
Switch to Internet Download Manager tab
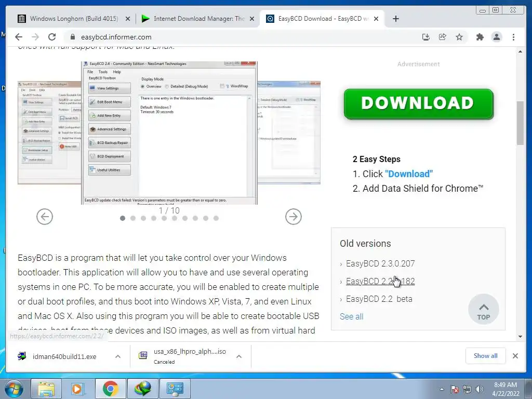pos(198,19)
